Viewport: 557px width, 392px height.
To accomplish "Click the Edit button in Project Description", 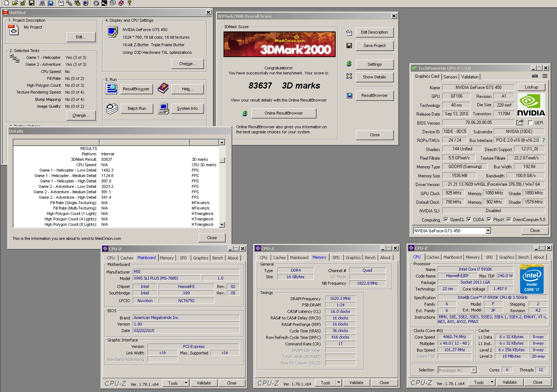I will pyautogui.click(x=81, y=37).
